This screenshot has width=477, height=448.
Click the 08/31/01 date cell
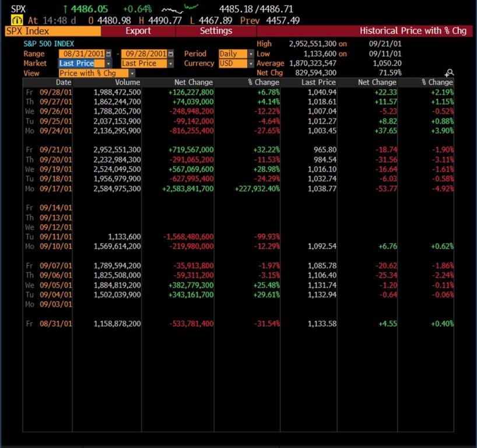tap(55, 324)
